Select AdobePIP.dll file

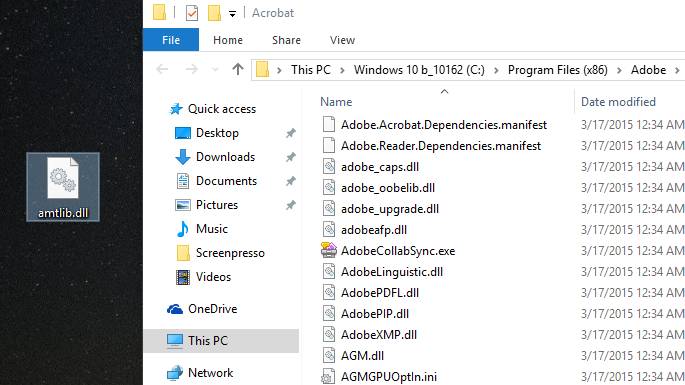(374, 314)
